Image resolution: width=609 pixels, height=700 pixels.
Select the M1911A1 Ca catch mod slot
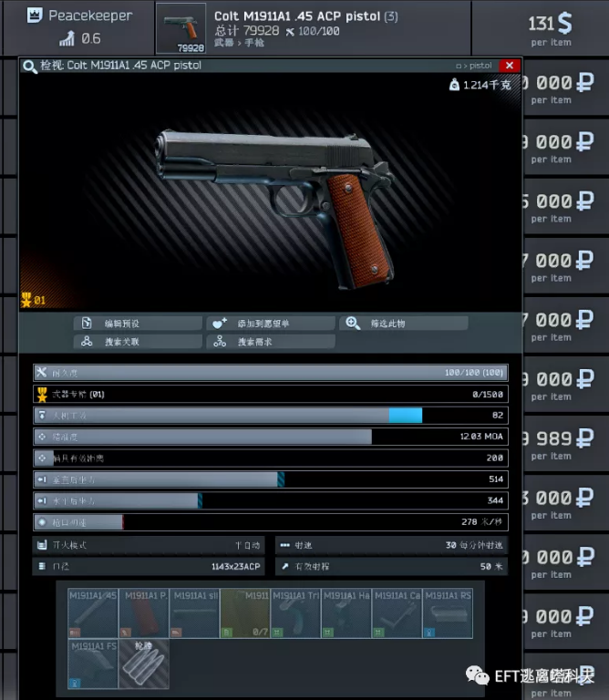click(397, 613)
